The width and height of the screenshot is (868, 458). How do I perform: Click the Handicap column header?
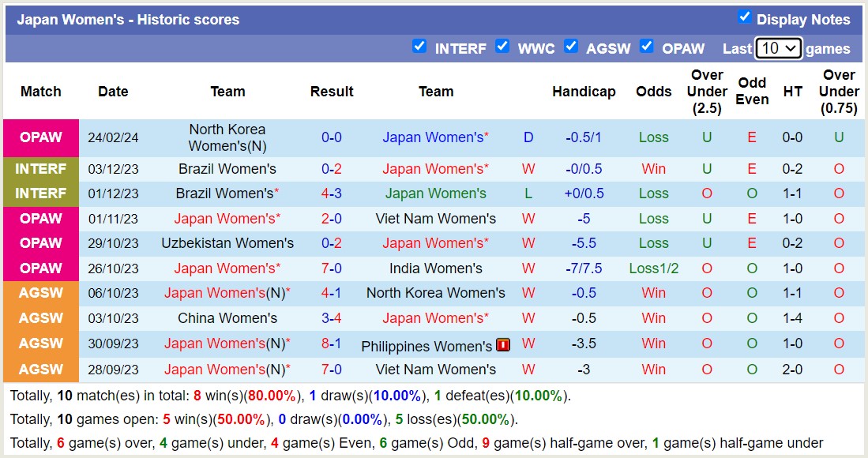tap(584, 92)
